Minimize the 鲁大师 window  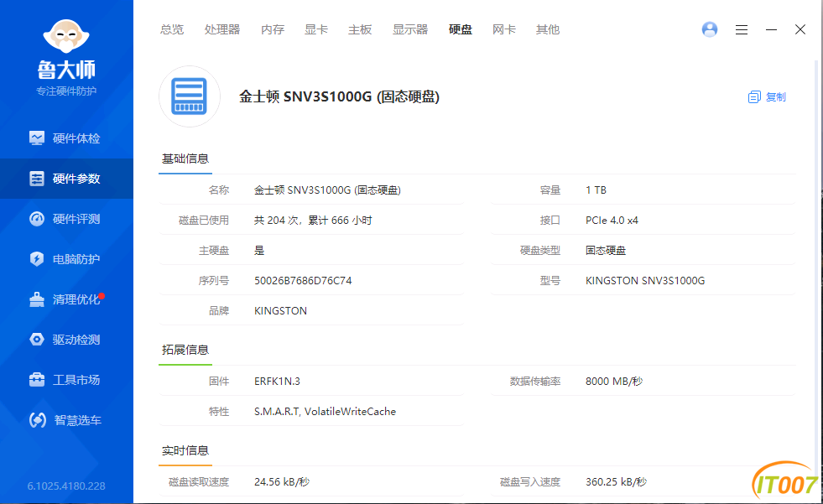click(771, 30)
